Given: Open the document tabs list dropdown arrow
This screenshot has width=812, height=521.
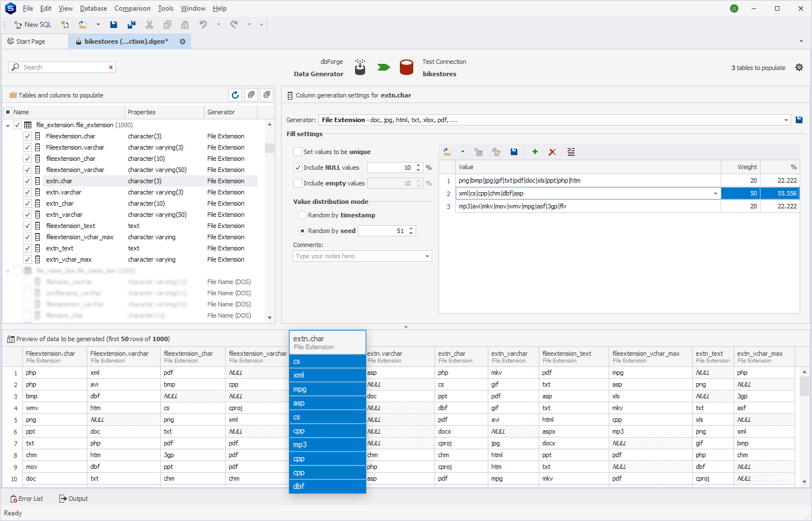Looking at the screenshot, I should pos(801,41).
